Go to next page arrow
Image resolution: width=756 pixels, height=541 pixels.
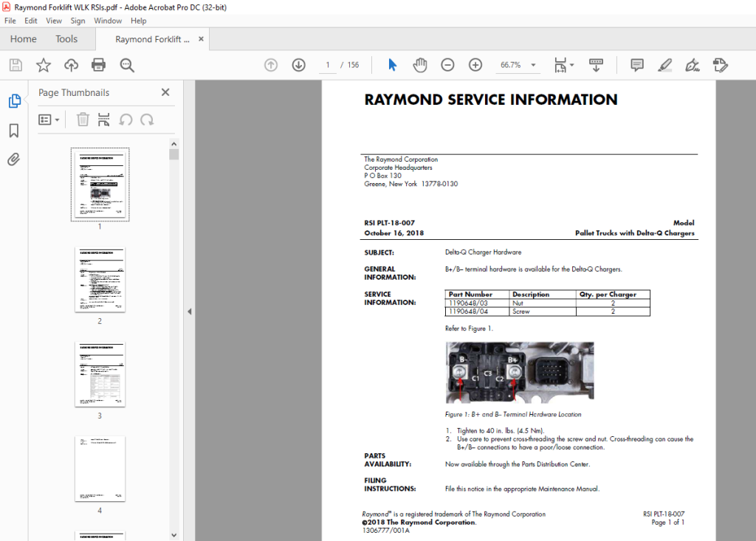pos(298,65)
